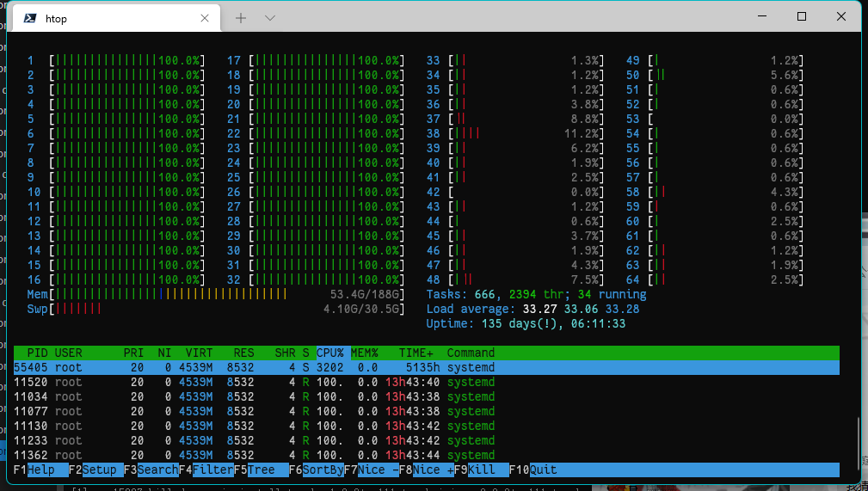868x491 pixels.
Task: Click the Tasks count line
Action: click(537, 294)
